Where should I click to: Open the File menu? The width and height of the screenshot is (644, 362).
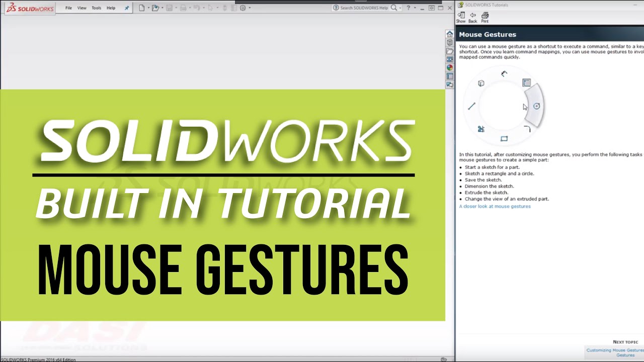68,8
